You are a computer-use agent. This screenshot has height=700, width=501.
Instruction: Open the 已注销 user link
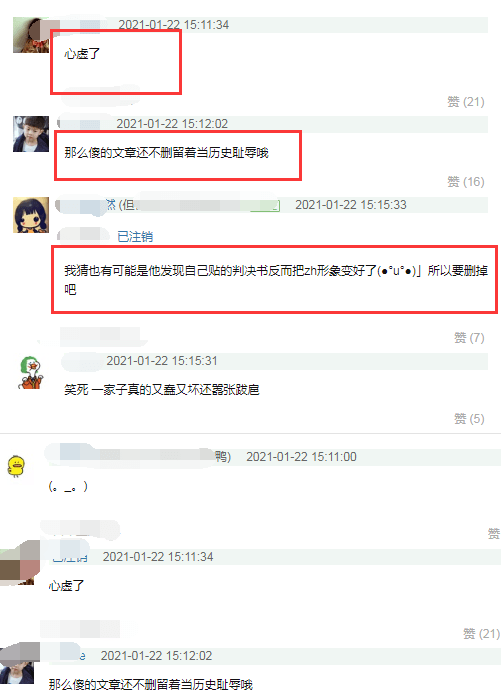135,236
